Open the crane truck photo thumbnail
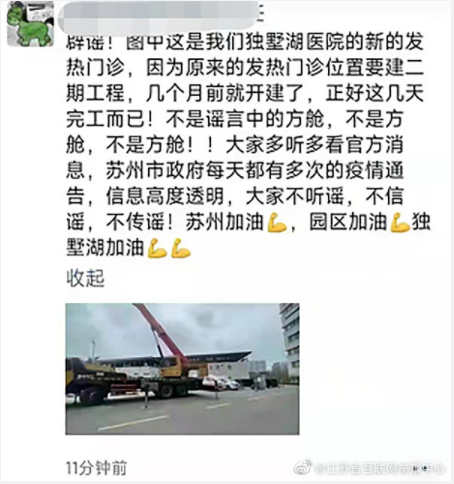454x484 pixels. coord(182,369)
